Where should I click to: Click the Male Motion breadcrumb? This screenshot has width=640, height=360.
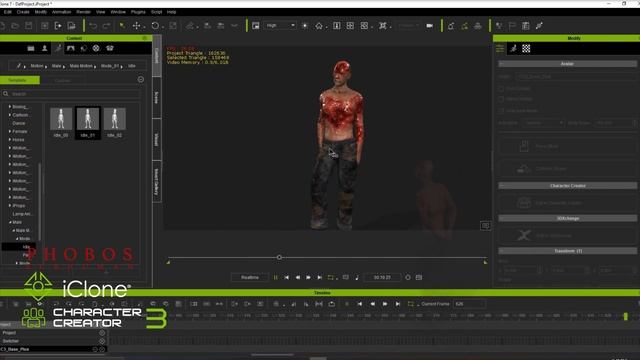click(81, 66)
